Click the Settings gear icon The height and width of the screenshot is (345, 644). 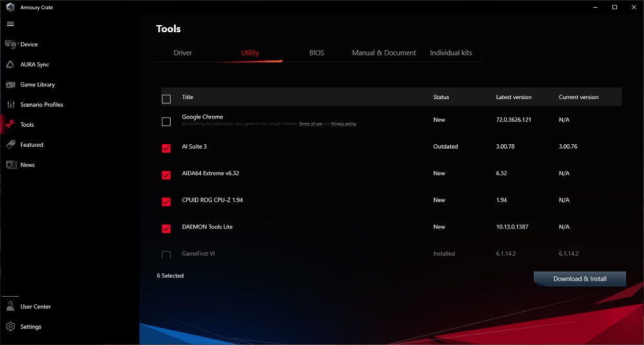click(x=11, y=326)
